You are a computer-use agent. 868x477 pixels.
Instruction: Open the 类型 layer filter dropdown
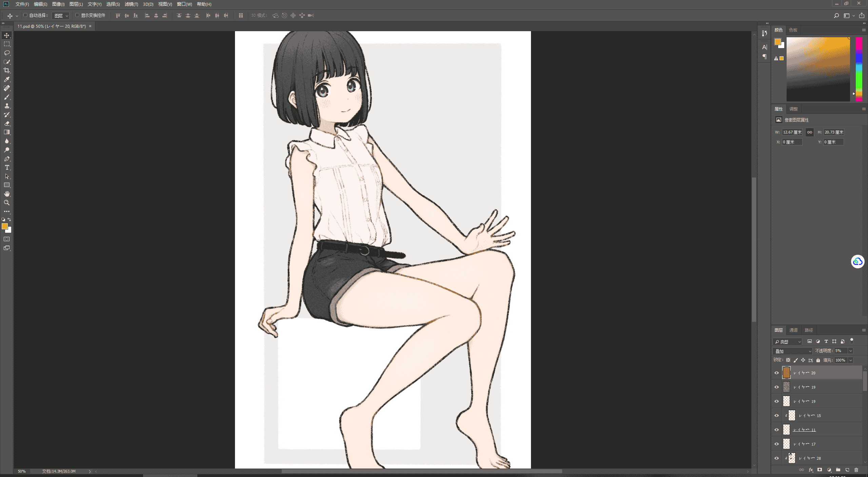[787, 341]
